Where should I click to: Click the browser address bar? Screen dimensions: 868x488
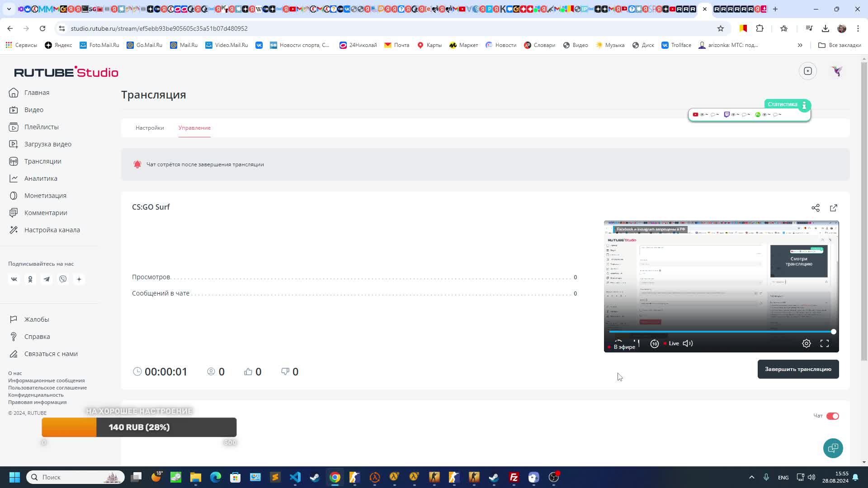389,28
